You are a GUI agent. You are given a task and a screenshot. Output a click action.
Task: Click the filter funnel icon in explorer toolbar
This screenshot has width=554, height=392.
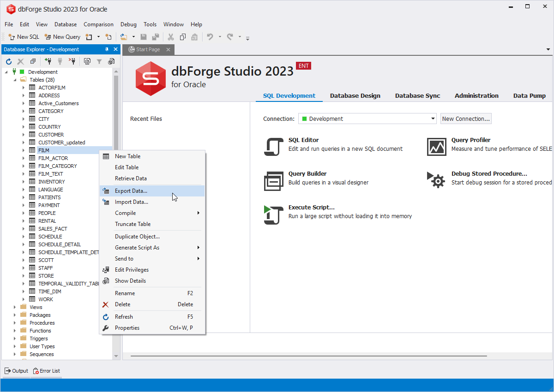click(x=99, y=61)
